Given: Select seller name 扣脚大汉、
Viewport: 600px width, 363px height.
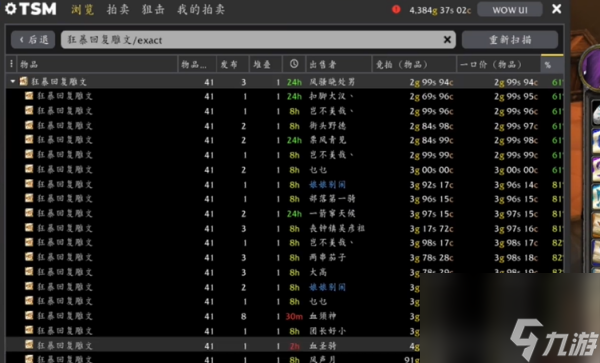Looking at the screenshot, I should [x=331, y=96].
